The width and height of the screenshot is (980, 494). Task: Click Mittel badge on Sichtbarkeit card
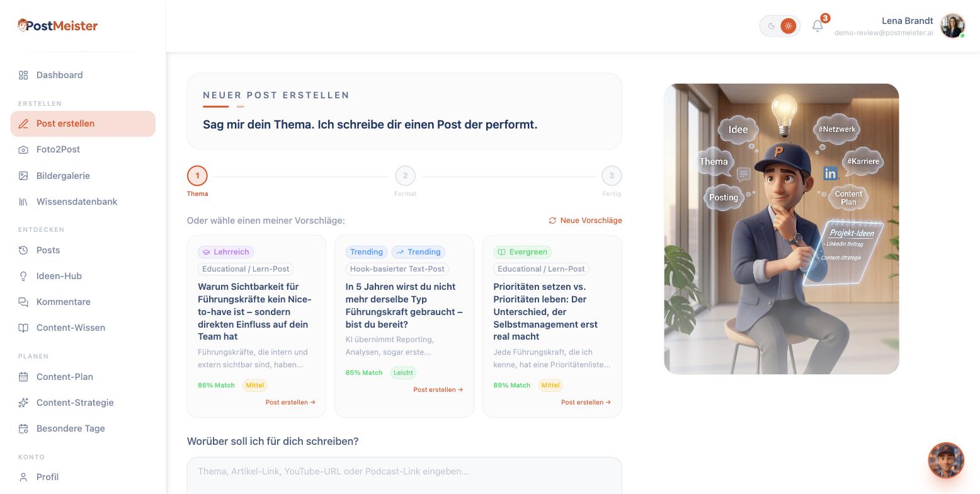[x=255, y=385]
